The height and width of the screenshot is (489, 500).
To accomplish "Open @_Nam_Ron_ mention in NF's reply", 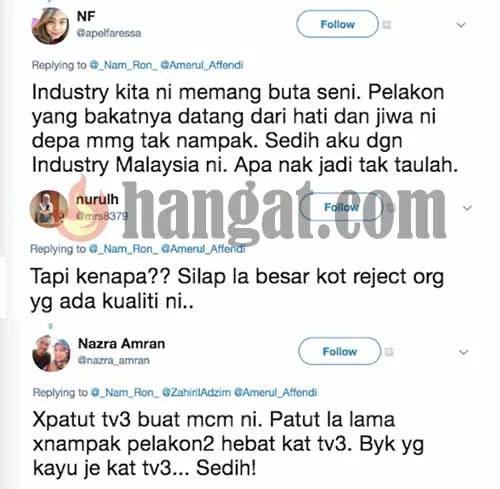I will pos(124,65).
